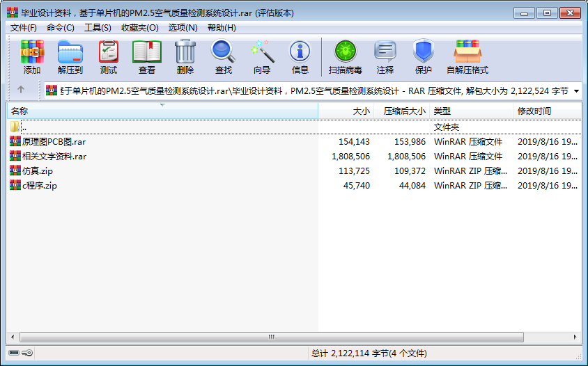This screenshot has height=366, width=588.
Task: Start Scan Virus (扫描病毒) tool
Action: (x=346, y=51)
